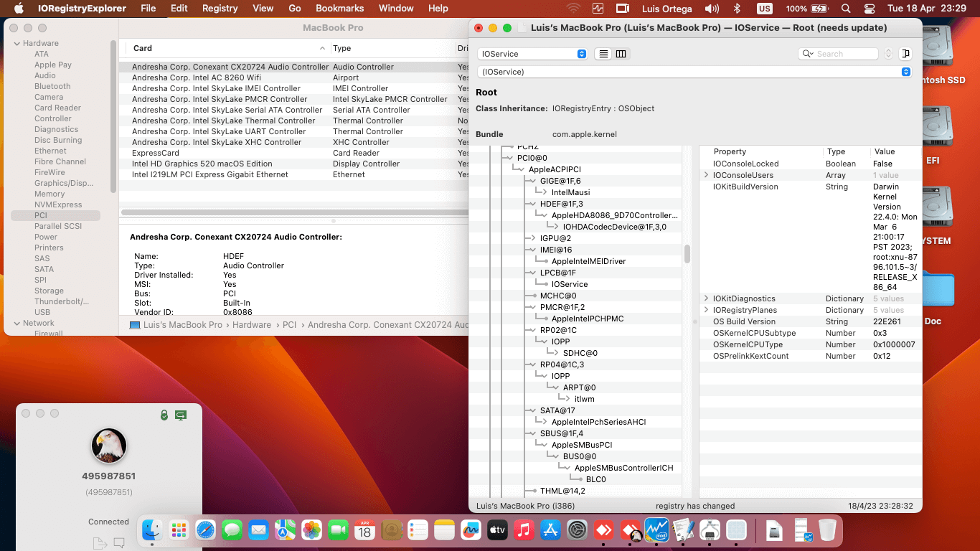Click the green lock security icon in AnyDesk

coord(164,415)
